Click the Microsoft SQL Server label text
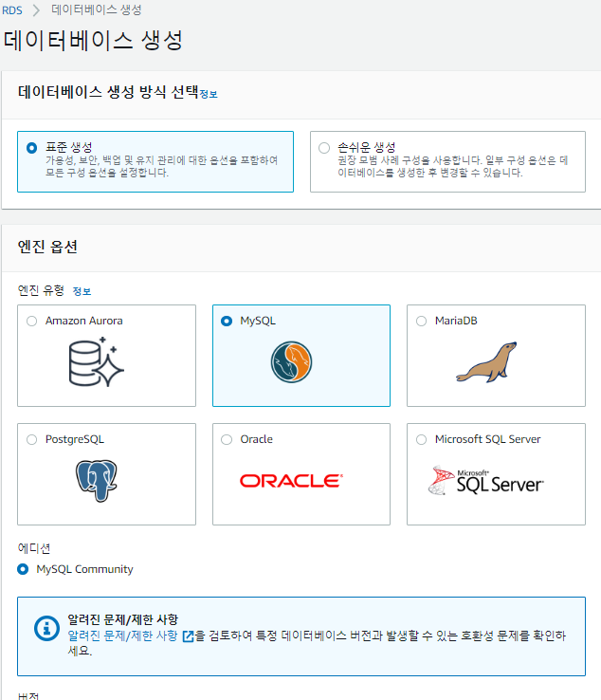The height and width of the screenshot is (700, 601). point(487,439)
